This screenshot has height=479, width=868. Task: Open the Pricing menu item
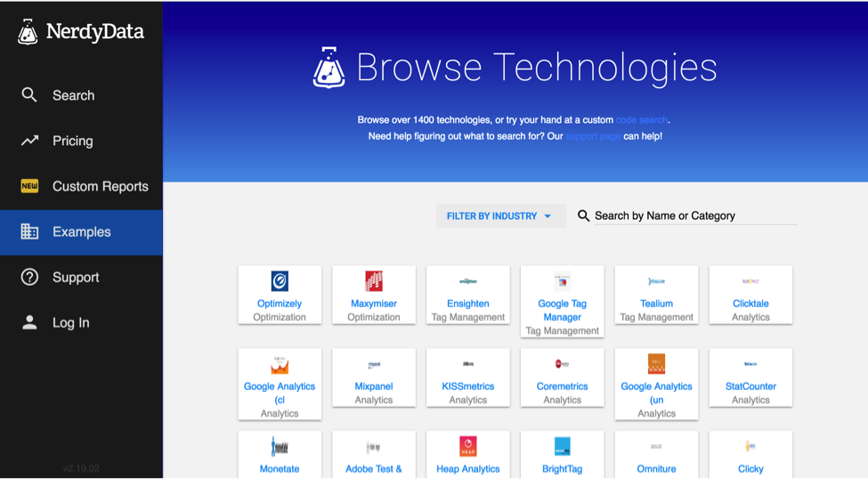[81, 141]
